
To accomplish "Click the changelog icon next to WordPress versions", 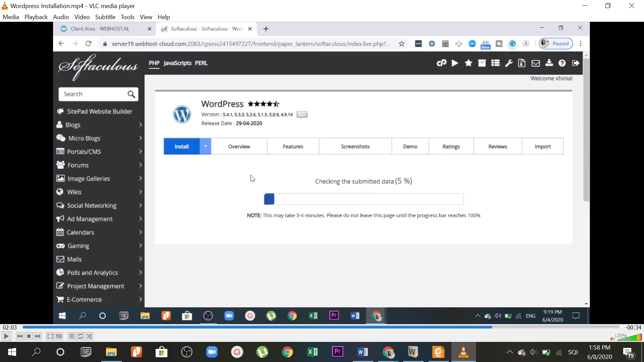I will point(302,115).
